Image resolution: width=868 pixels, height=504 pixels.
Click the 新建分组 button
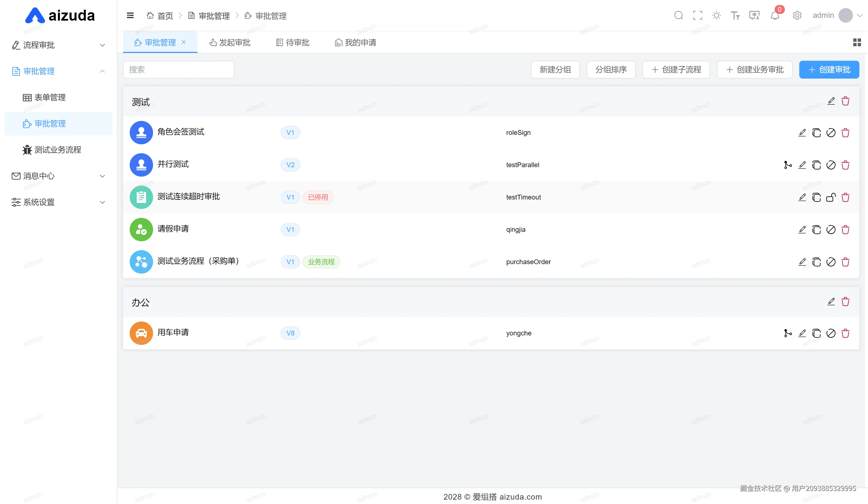tap(555, 70)
